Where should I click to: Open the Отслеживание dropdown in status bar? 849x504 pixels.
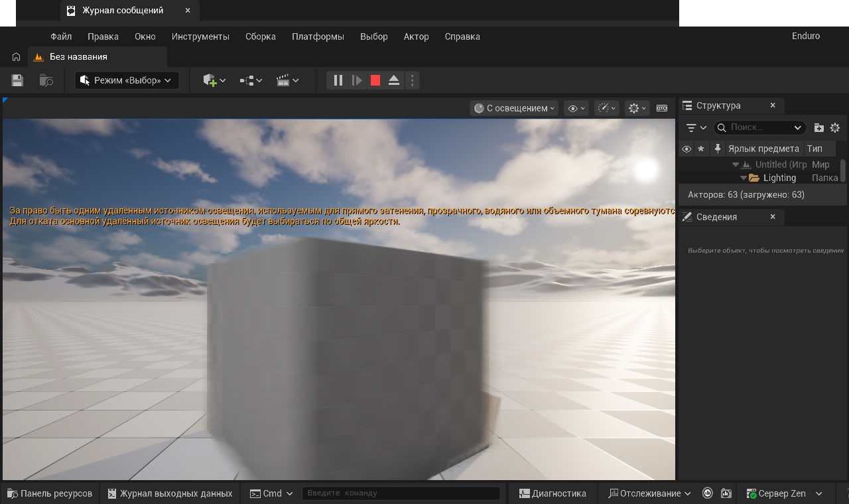pyautogui.click(x=650, y=493)
